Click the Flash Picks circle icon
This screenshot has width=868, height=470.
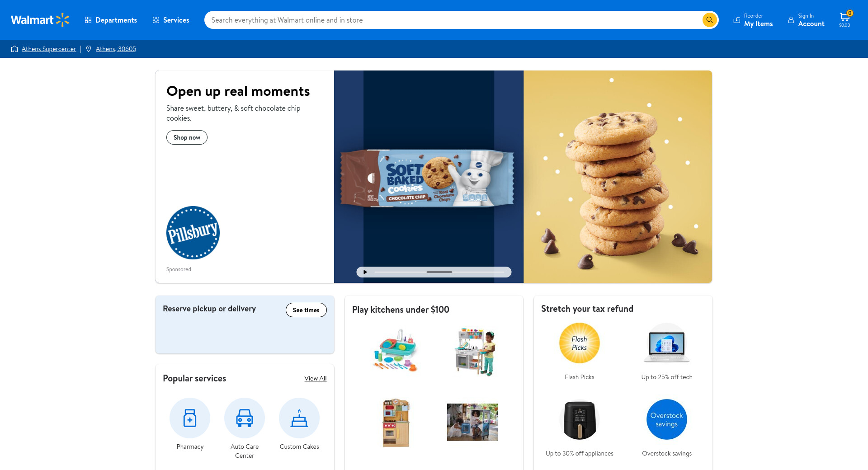[x=580, y=343]
